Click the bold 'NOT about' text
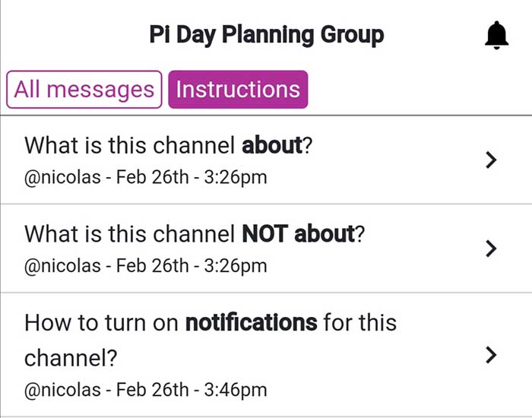This screenshot has height=418, width=532. pyautogui.click(x=298, y=234)
